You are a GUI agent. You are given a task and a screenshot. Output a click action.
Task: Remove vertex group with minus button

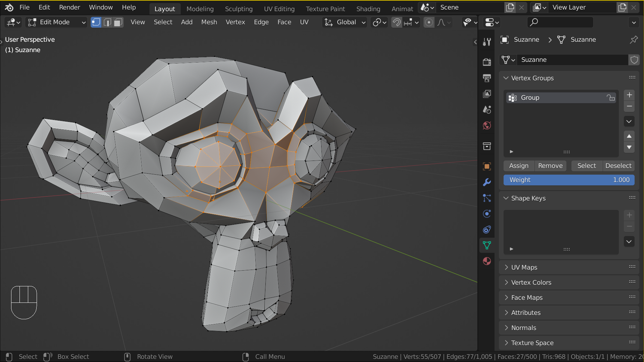[629, 106]
